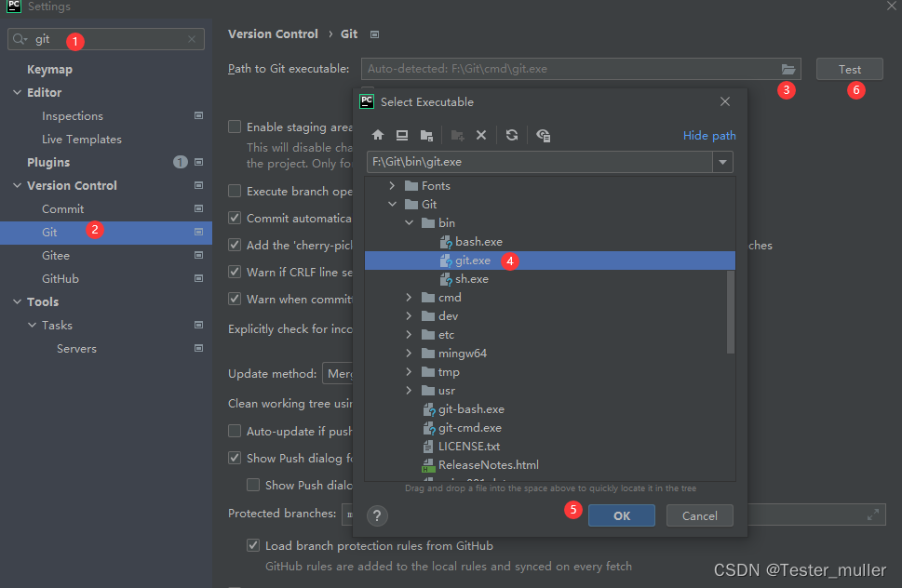The image size is (902, 588).
Task: Collapse the bin folder
Action: pyautogui.click(x=409, y=223)
